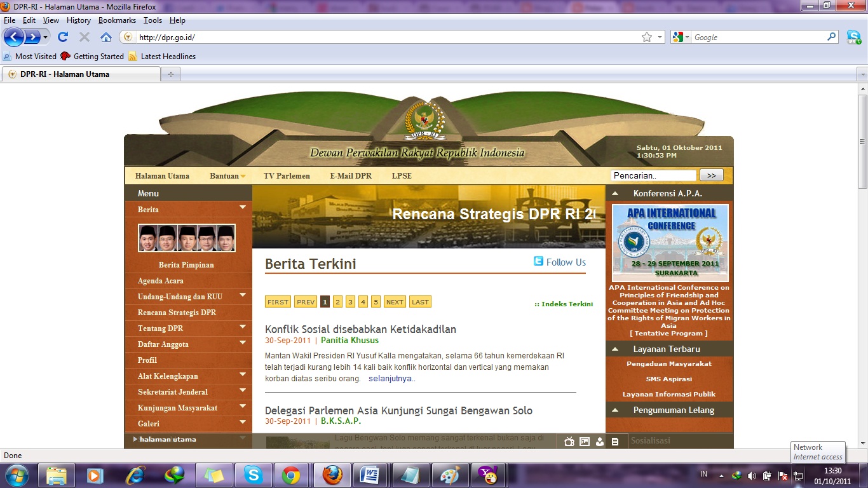Open Google Chrome from the taskbar
868x488 pixels.
(x=292, y=475)
